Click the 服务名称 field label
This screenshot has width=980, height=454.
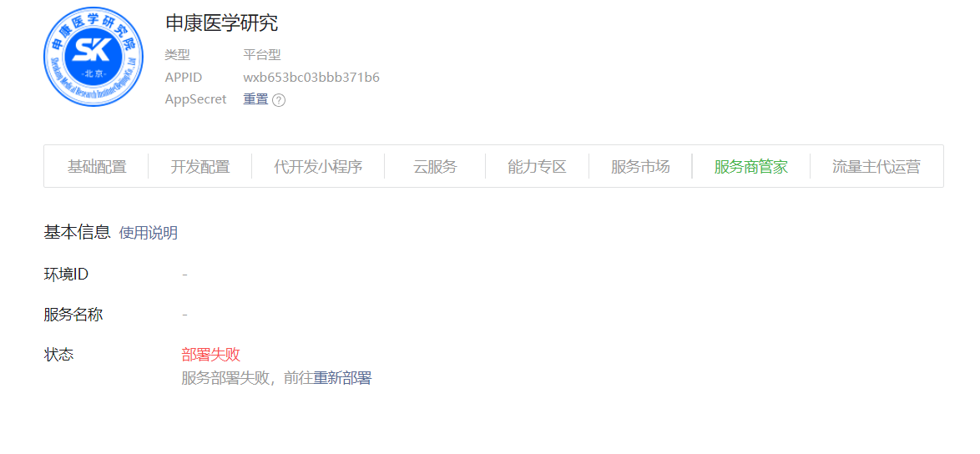73,314
